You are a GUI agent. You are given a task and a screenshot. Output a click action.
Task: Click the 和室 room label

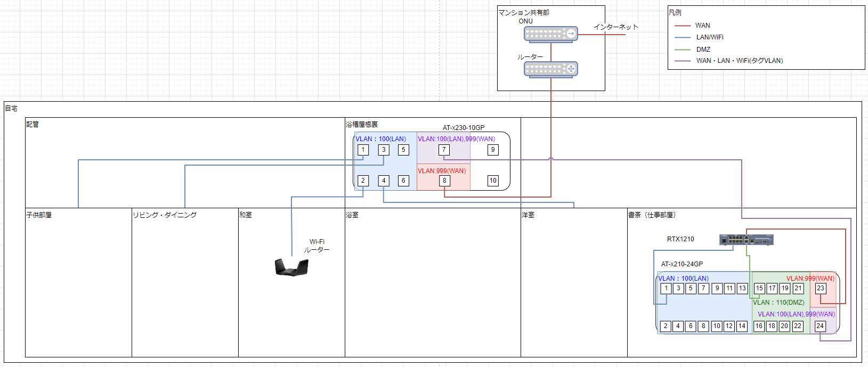(x=246, y=215)
